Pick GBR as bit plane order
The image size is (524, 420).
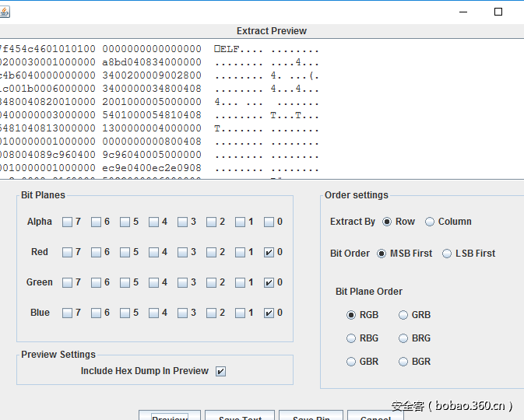tap(351, 362)
